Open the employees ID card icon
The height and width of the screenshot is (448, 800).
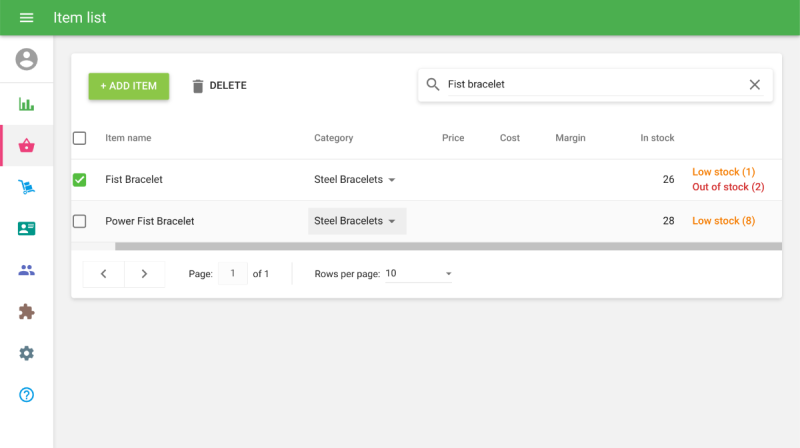click(x=27, y=228)
